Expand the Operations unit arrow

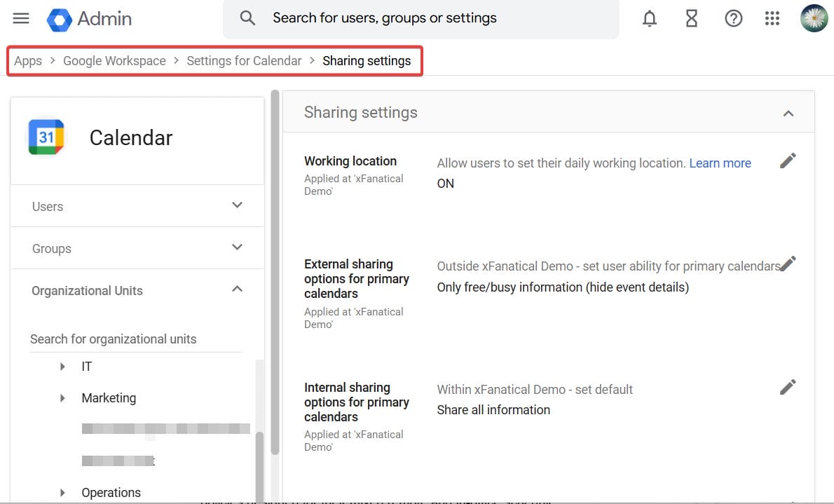pos(63,493)
